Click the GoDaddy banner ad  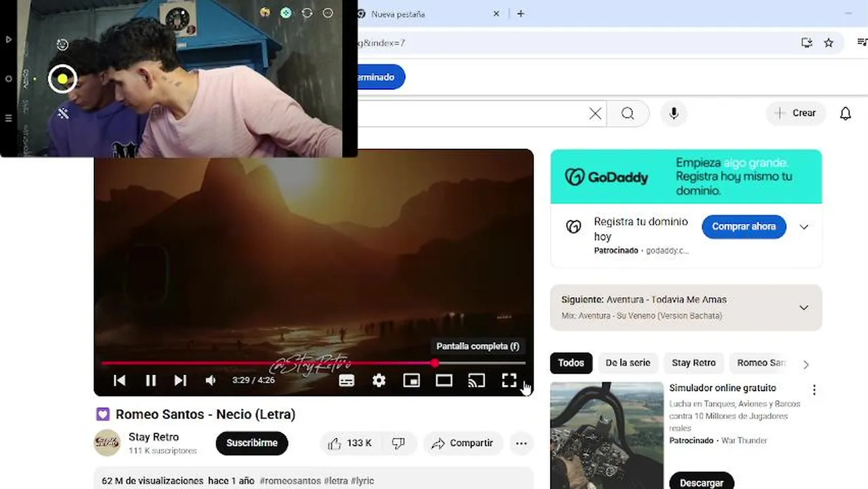[686, 177]
